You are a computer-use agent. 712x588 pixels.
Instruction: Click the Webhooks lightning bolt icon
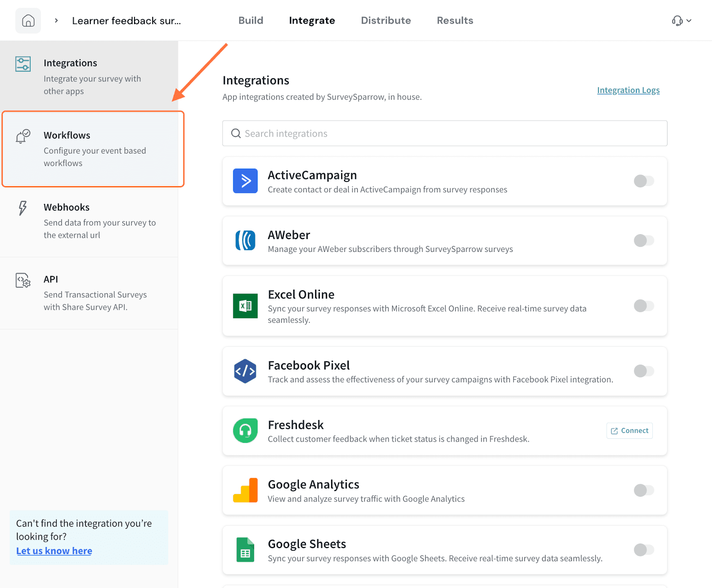pos(23,208)
